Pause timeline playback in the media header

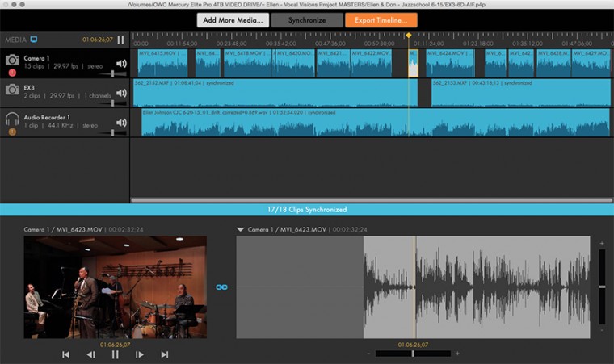[x=120, y=40]
